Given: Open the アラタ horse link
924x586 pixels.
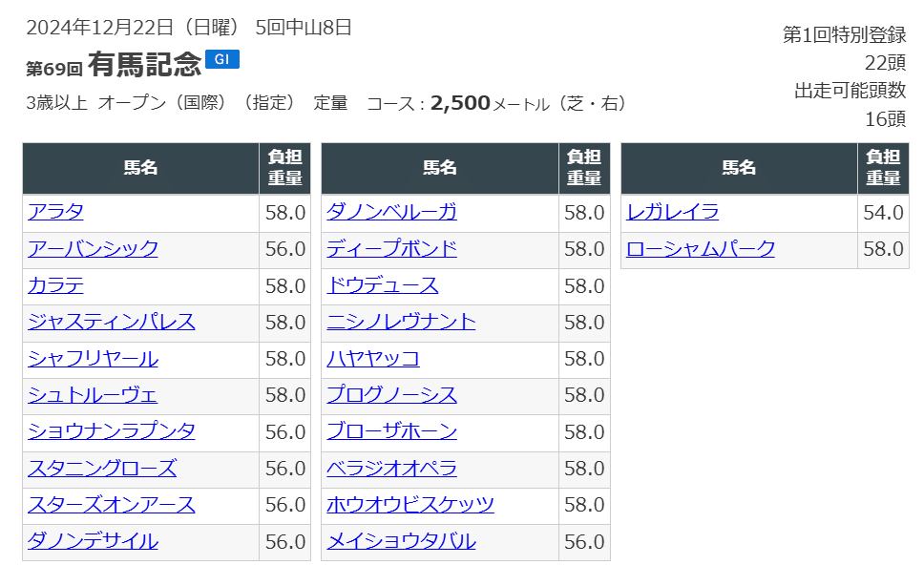Looking at the screenshot, I should tap(56, 213).
